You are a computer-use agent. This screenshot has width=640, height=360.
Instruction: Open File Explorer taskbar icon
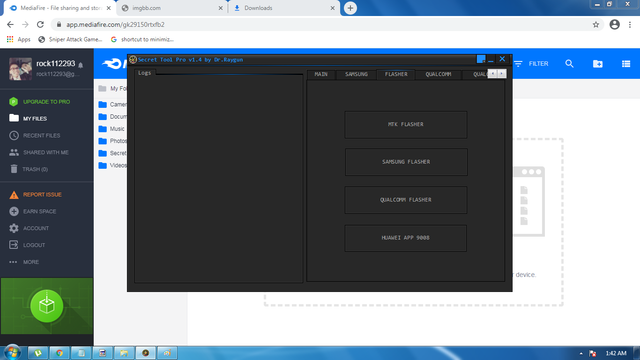pyautogui.click(x=124, y=353)
